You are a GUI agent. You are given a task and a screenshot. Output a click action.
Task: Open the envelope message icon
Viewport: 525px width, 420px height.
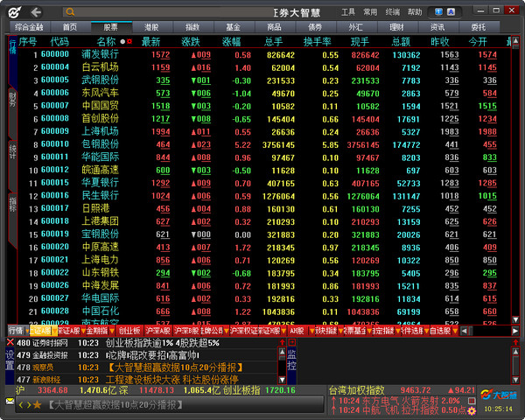(x=10, y=401)
